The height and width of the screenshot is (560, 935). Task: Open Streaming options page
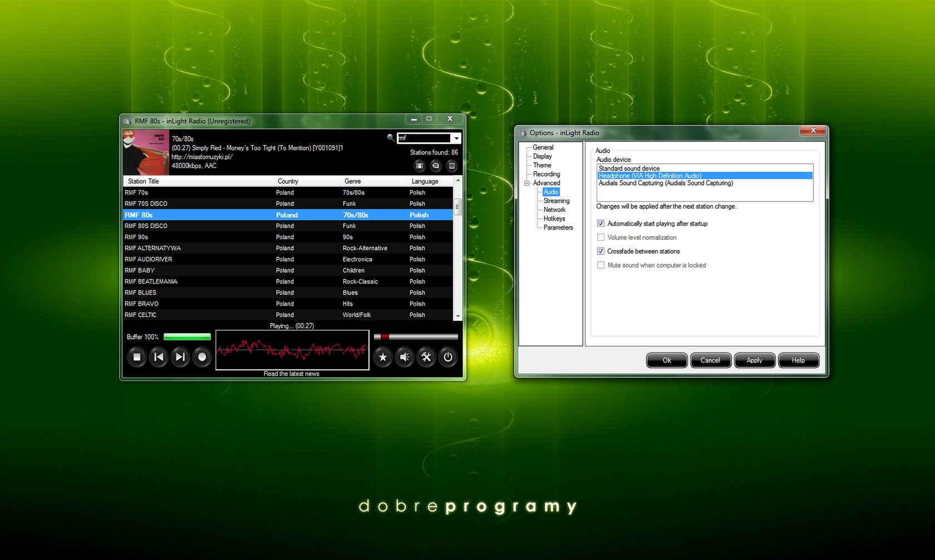[x=557, y=201]
